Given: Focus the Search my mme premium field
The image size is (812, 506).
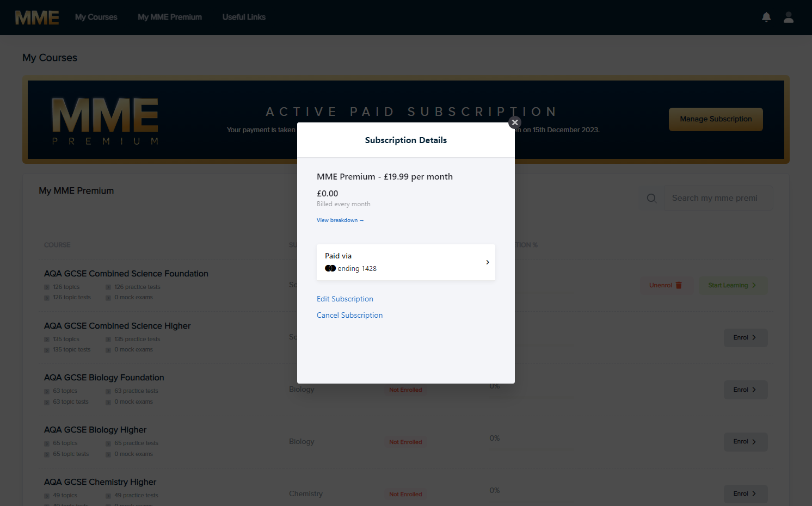Looking at the screenshot, I should tap(718, 198).
